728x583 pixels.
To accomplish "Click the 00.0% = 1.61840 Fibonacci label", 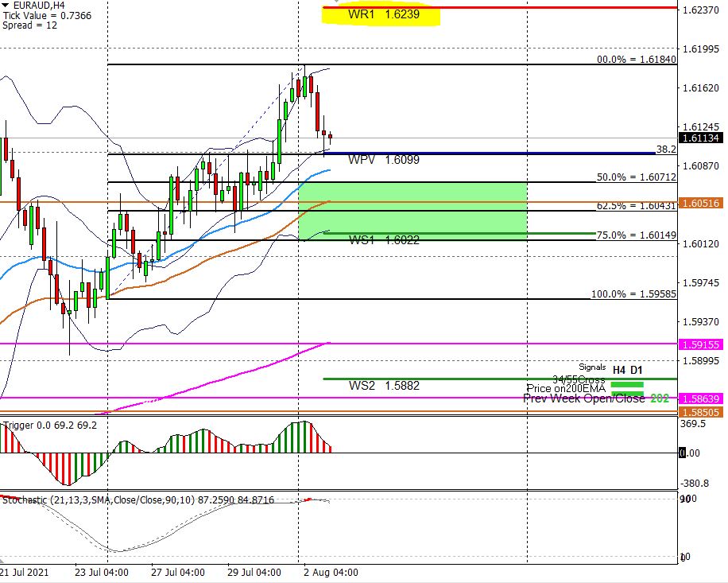I will [636, 60].
